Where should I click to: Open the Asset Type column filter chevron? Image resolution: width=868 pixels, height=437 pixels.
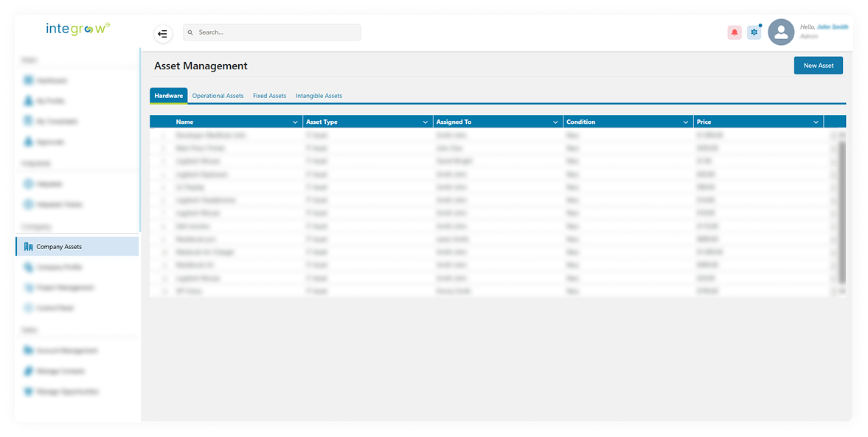pos(425,122)
